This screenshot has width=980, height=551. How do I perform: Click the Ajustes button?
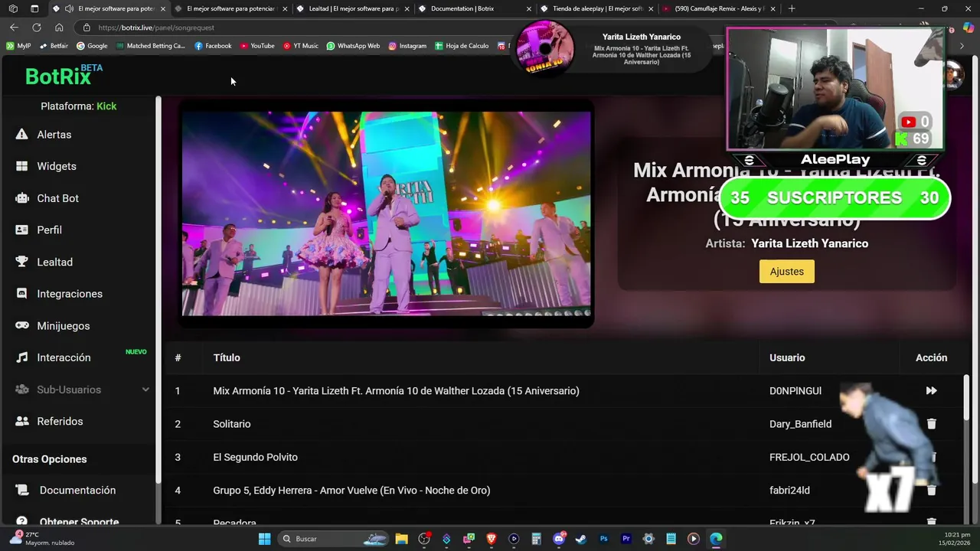point(786,272)
